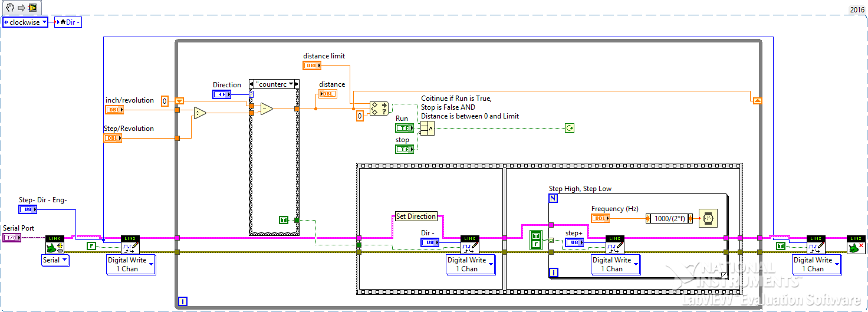The width and height of the screenshot is (868, 312).
Task: Select the distance limit DBL terminal
Action: pyautogui.click(x=312, y=65)
